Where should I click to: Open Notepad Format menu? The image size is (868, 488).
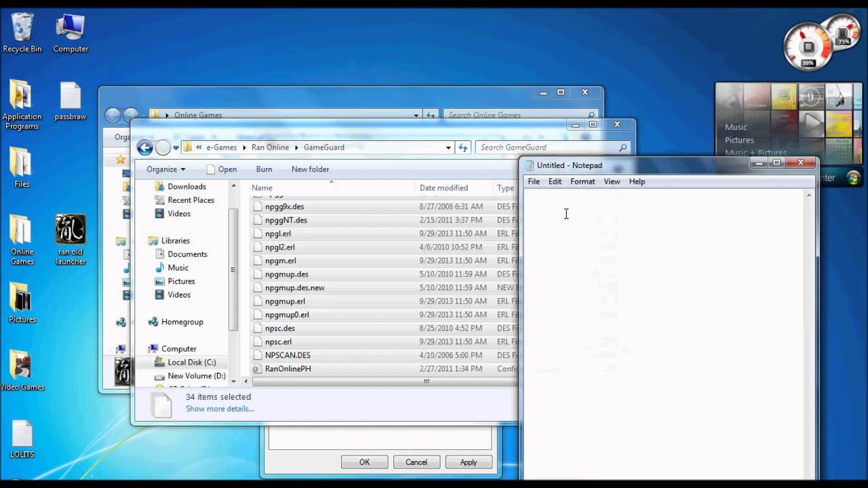(583, 182)
